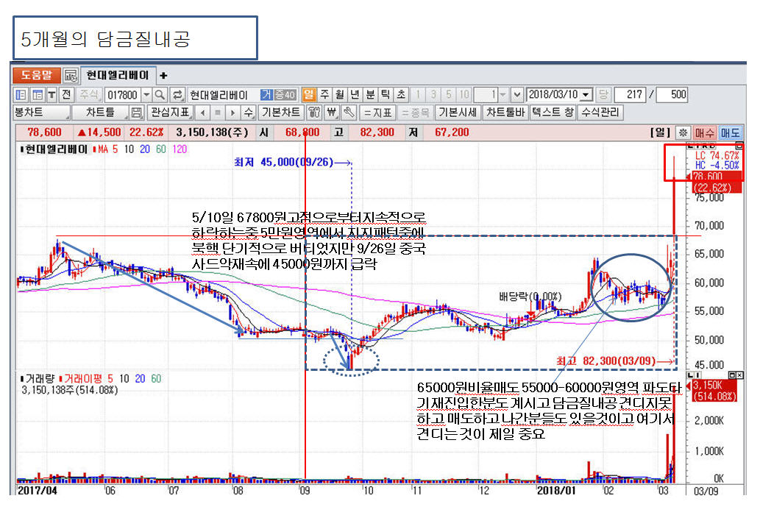Click the gear icon next to 매수
760x532 pixels.
tap(683, 132)
